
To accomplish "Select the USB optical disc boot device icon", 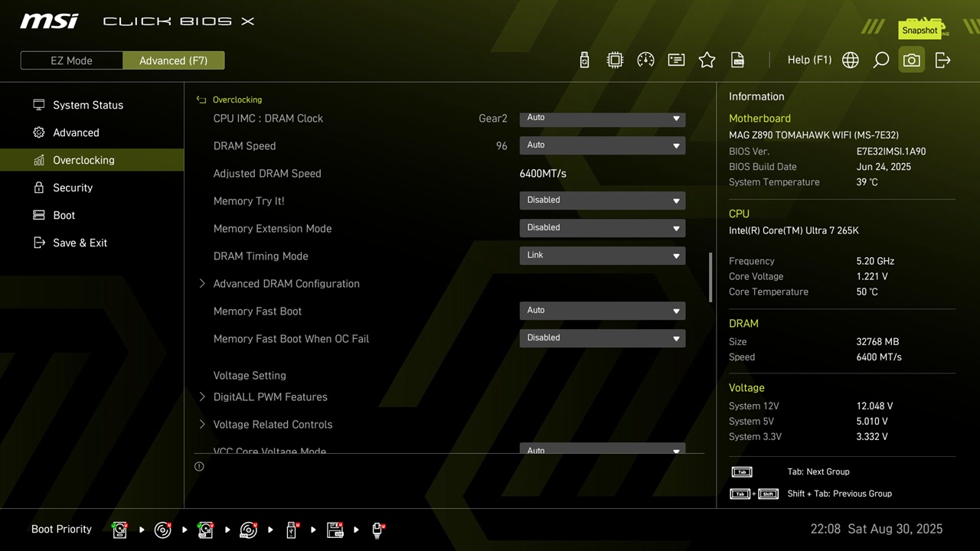I will [x=249, y=530].
